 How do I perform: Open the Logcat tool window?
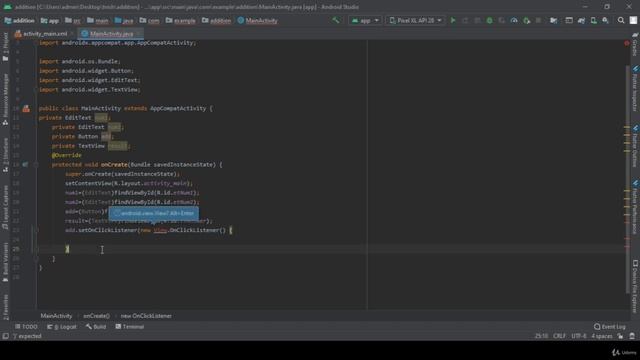62,327
